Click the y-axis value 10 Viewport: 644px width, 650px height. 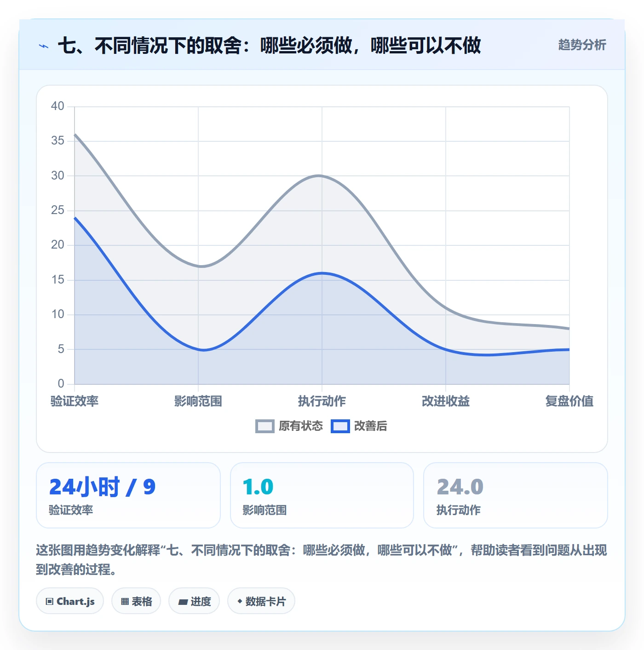pos(57,314)
